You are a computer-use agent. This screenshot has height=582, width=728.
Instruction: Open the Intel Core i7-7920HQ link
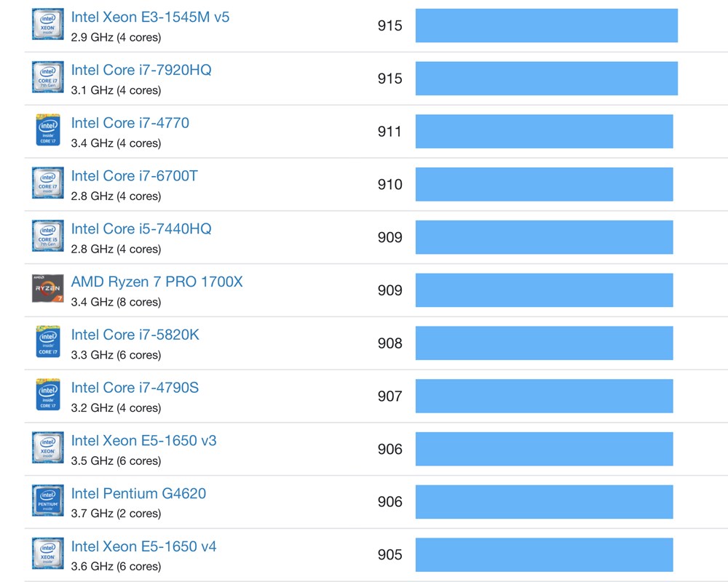[141, 70]
